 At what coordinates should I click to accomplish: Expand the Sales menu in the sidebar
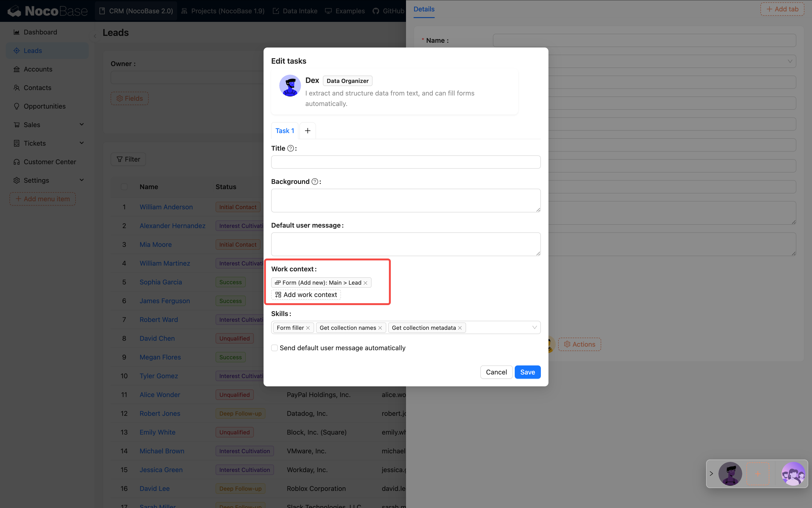coord(82,124)
